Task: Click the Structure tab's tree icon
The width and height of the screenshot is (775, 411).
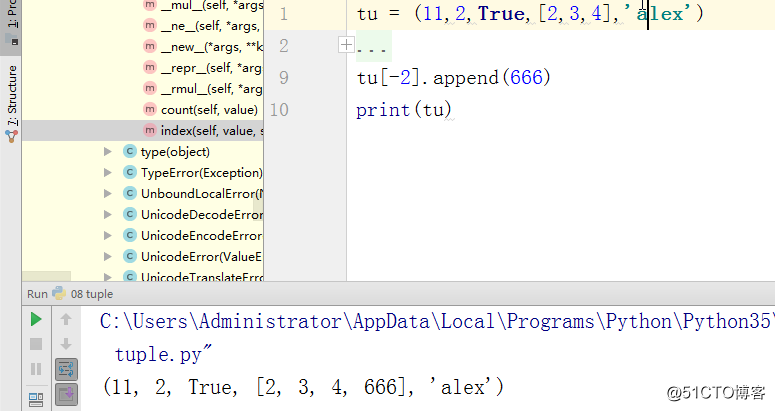Action: [x=11, y=136]
